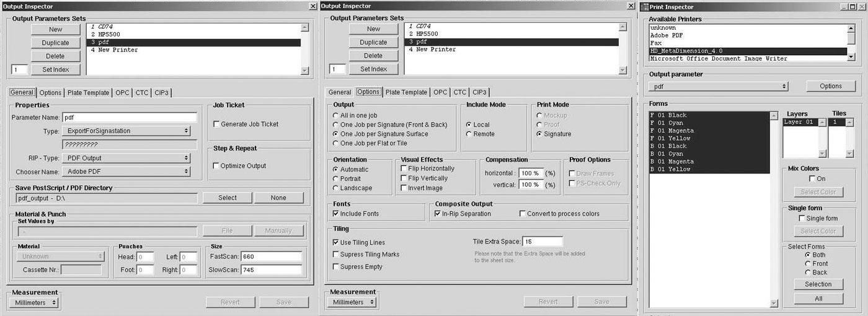Image resolution: width=868 pixels, height=316 pixels.
Task: Click vertical compensation percentage field
Action: click(531, 185)
